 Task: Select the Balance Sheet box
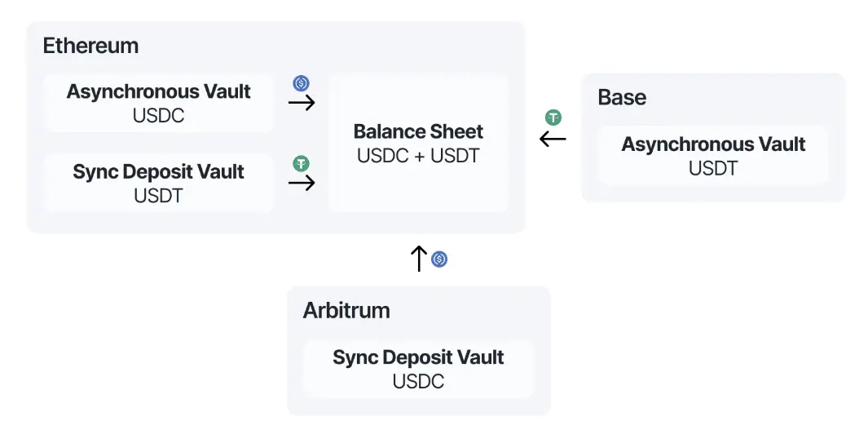click(x=418, y=144)
